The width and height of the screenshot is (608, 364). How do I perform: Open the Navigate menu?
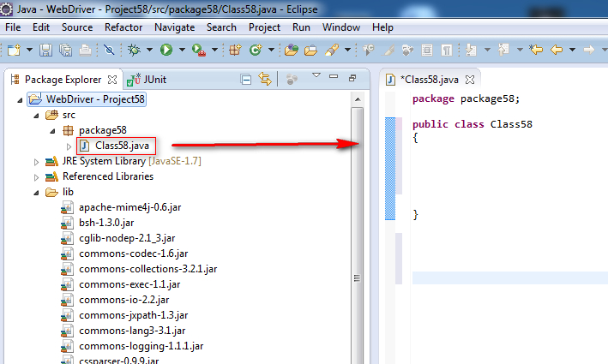pyautogui.click(x=174, y=27)
